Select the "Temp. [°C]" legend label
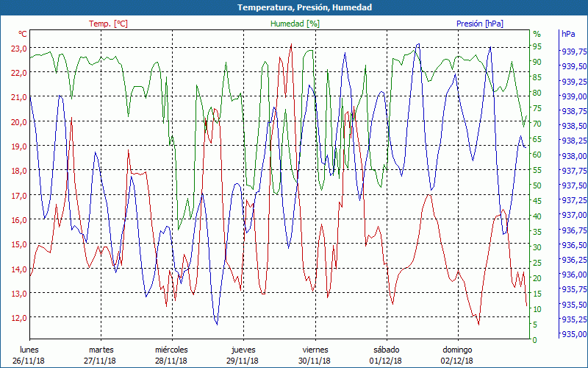The image size is (588, 368). coord(108,24)
